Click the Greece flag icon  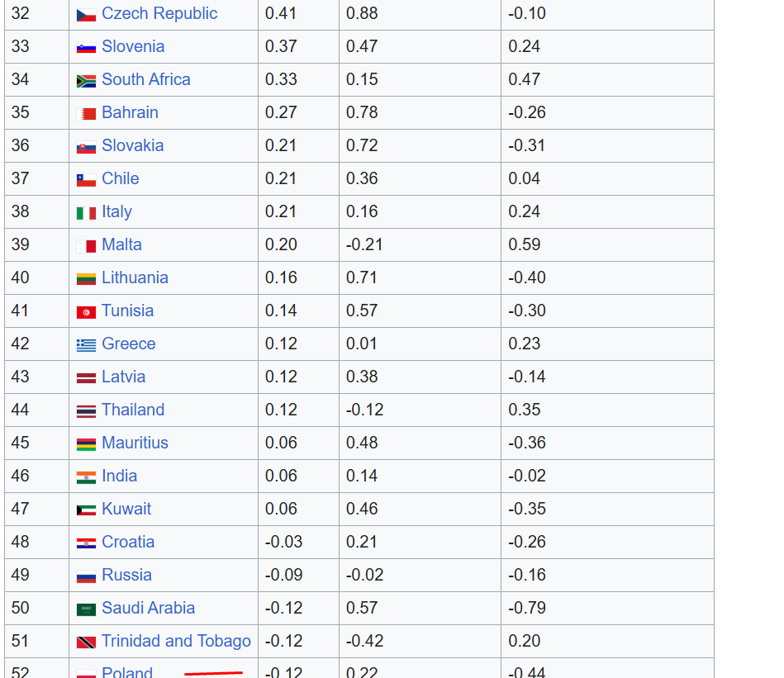[x=86, y=345]
